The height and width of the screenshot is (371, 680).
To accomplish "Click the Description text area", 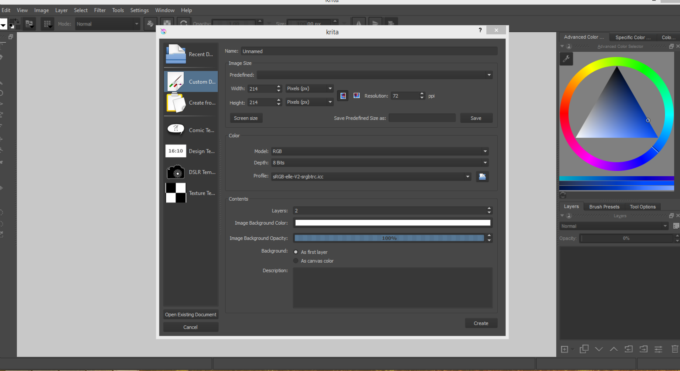I will (x=392, y=288).
